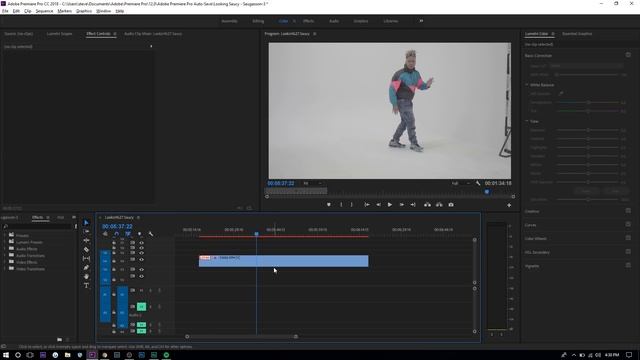This screenshot has width=640, height=360.
Task: Select the Track Select Forward tool
Action: [86, 231]
